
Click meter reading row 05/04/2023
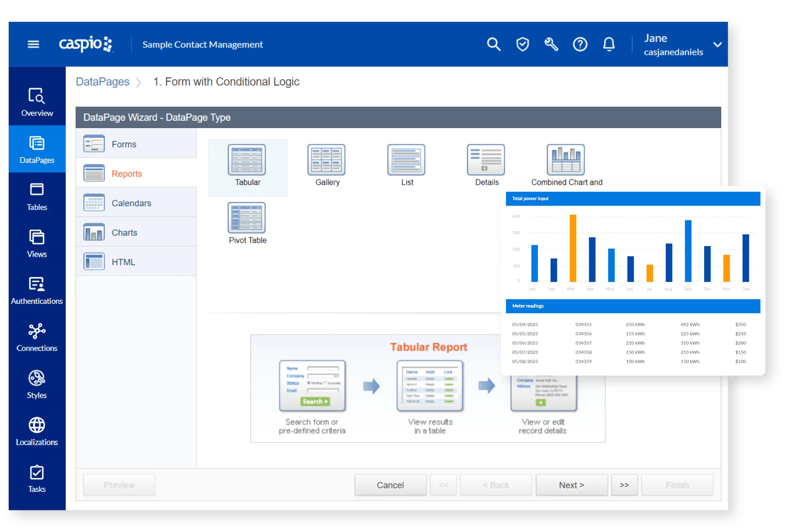[x=629, y=324]
